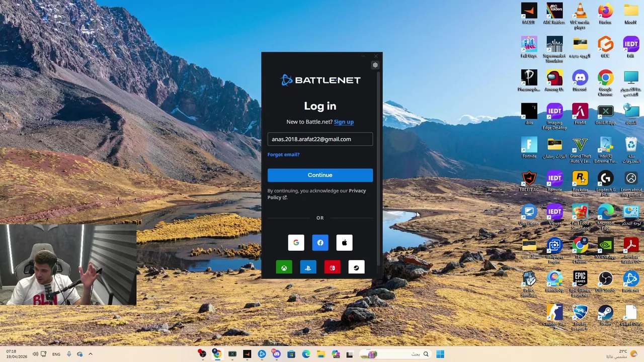This screenshot has width=644, height=362.
Task: Select the Wallpaper Engine shortcut
Action: [x=554, y=250]
